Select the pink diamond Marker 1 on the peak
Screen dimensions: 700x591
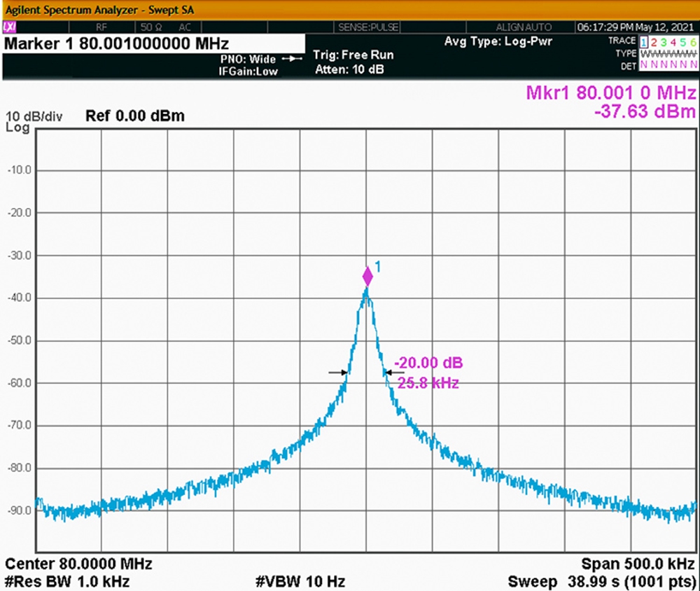tap(367, 277)
